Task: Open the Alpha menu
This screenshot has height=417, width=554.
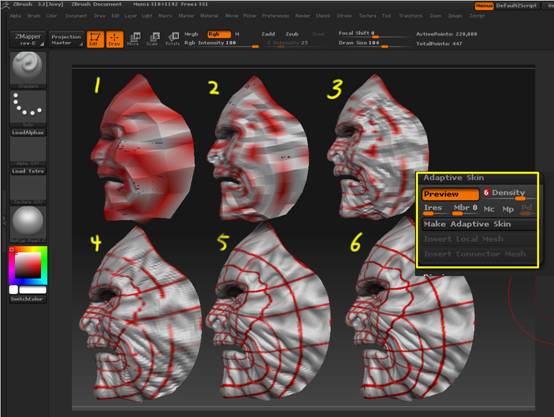Action: point(15,16)
